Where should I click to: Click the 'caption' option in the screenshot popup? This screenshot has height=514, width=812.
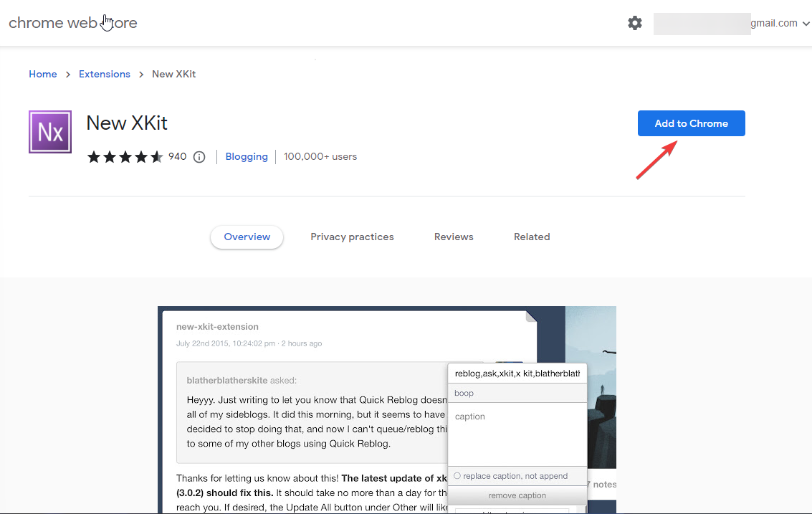tap(469, 417)
